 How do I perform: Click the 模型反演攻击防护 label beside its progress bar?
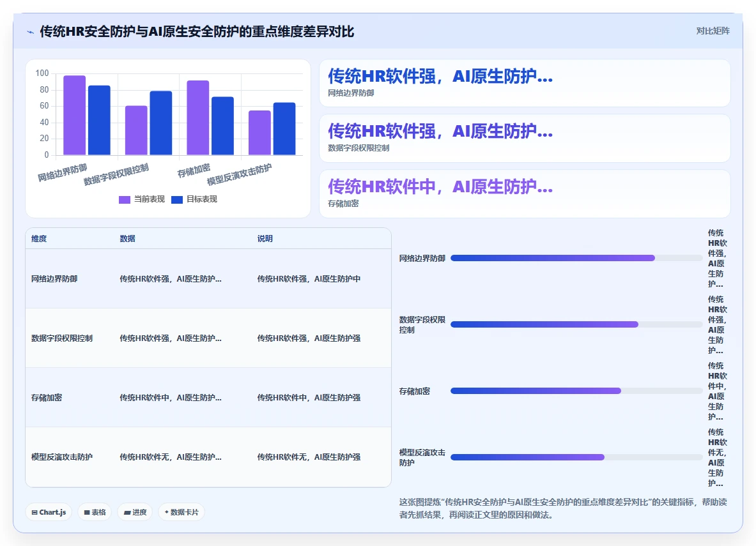422,457
